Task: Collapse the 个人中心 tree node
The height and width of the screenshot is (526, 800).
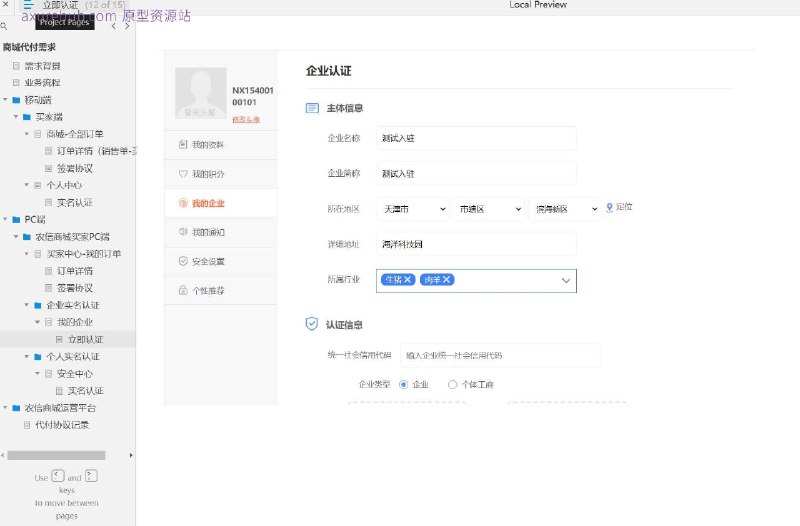Action: point(27,185)
